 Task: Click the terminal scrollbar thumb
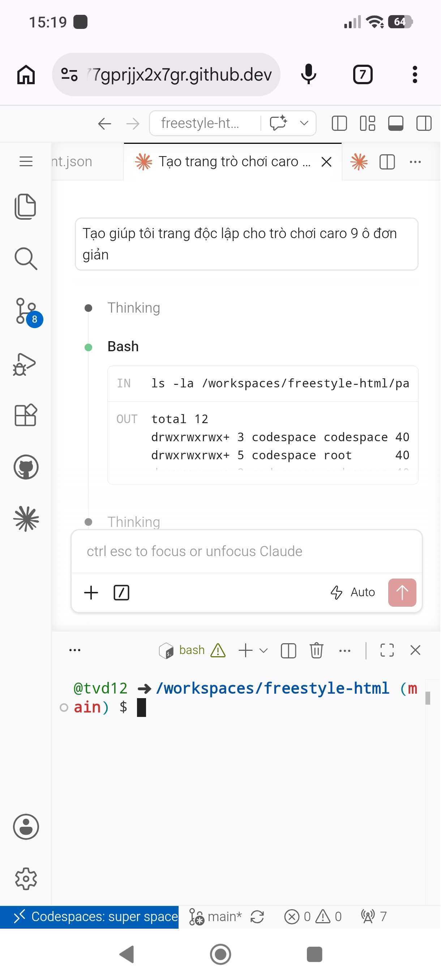point(428,698)
